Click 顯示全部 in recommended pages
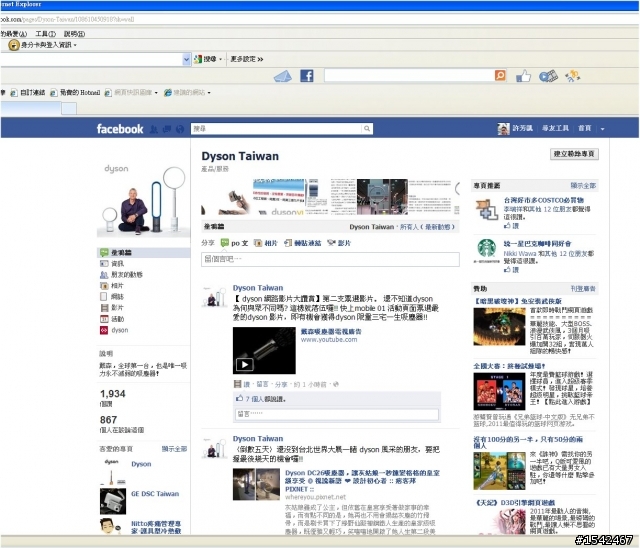 pyautogui.click(x=583, y=186)
